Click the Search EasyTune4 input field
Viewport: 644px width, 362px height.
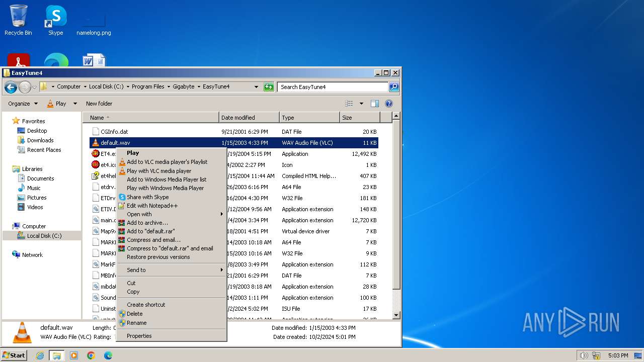(333, 87)
